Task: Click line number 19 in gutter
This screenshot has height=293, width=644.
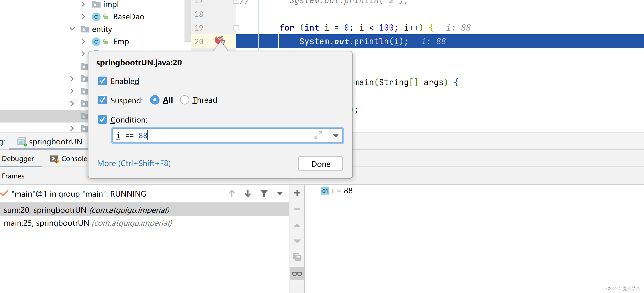Action: pos(199,28)
